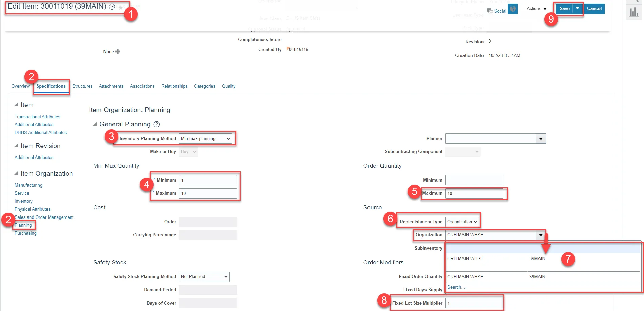The width and height of the screenshot is (644, 311).
Task: Click the General Planning help icon
Action: [x=156, y=124]
